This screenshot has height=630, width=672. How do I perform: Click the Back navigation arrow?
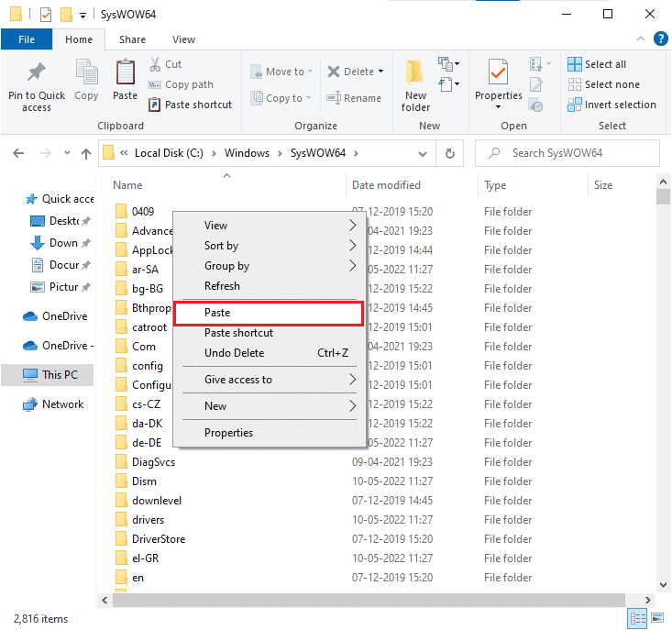point(18,153)
